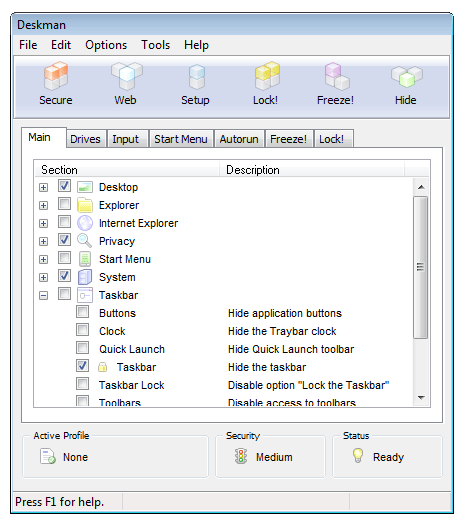Screen dimensions: 463x525
Task: Switch to the Drives tab
Action: click(x=85, y=139)
